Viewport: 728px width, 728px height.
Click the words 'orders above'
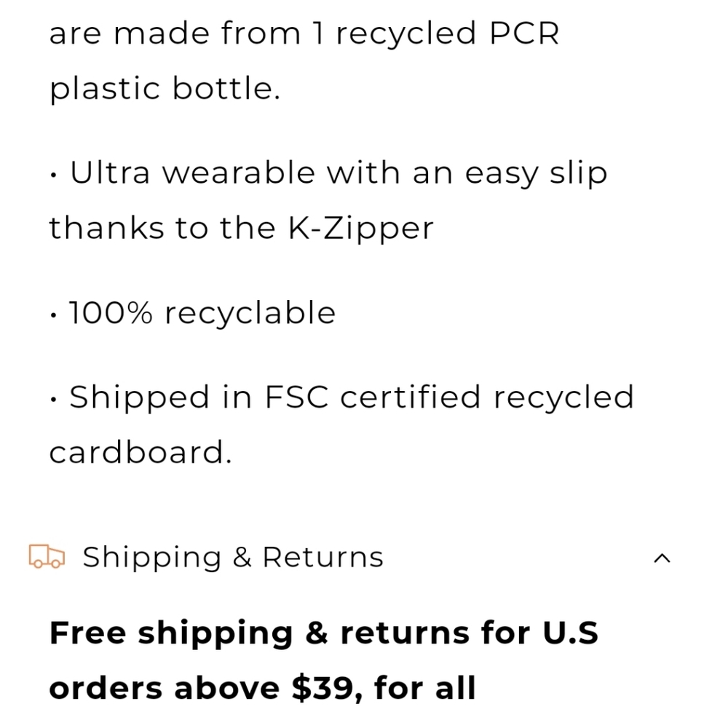[x=165, y=688]
